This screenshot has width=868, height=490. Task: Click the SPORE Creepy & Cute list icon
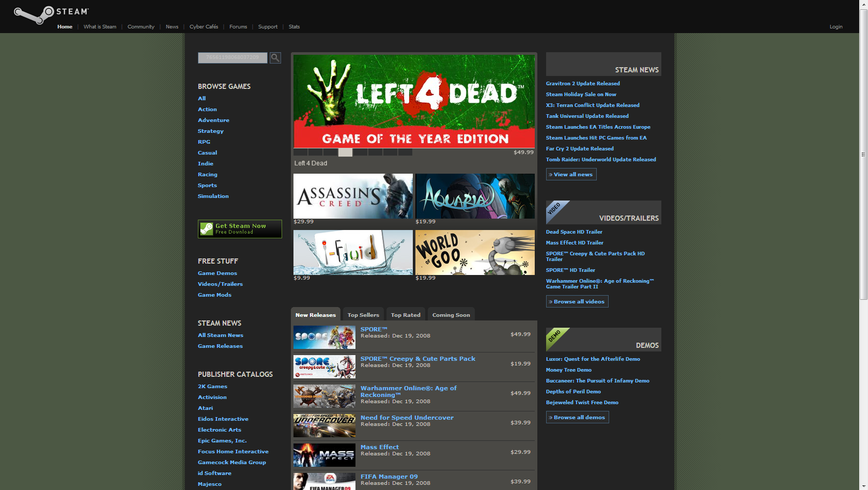324,367
